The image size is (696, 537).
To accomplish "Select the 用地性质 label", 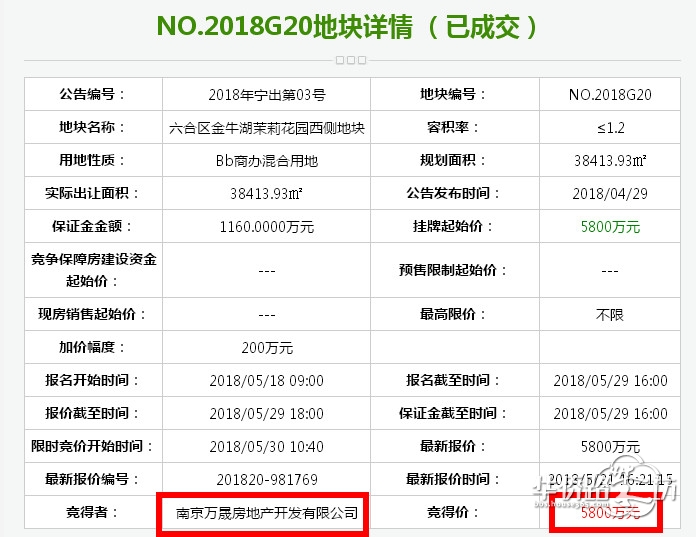I will 93,160.
